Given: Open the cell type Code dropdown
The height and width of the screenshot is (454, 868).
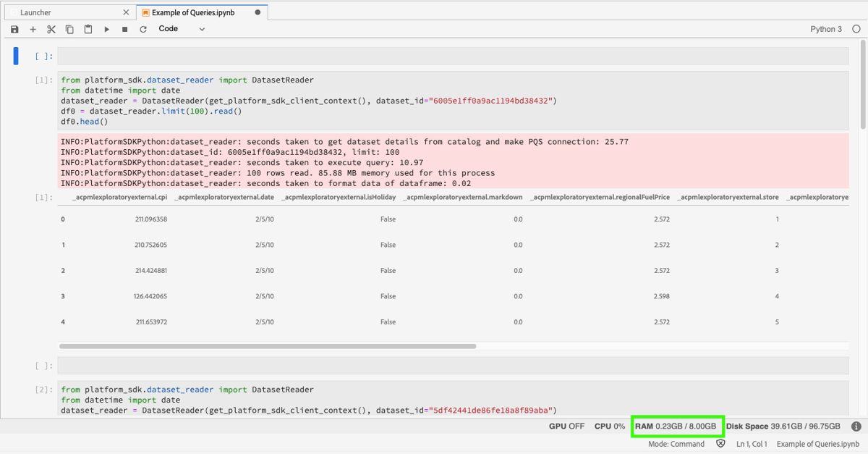Looking at the screenshot, I should tap(182, 29).
